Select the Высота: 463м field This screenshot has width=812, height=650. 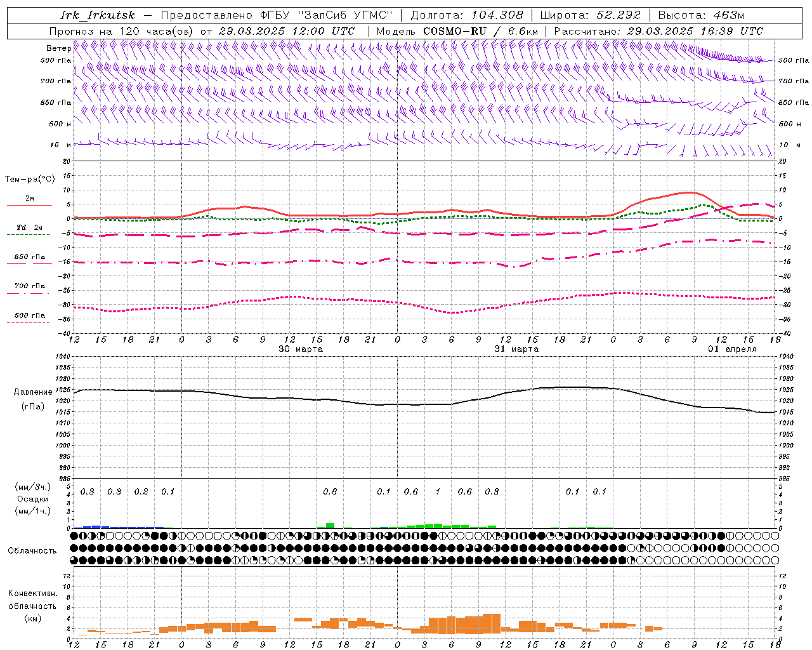700,15
